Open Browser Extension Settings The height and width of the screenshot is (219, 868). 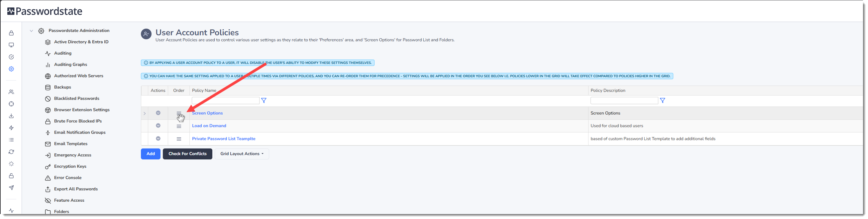click(x=81, y=110)
